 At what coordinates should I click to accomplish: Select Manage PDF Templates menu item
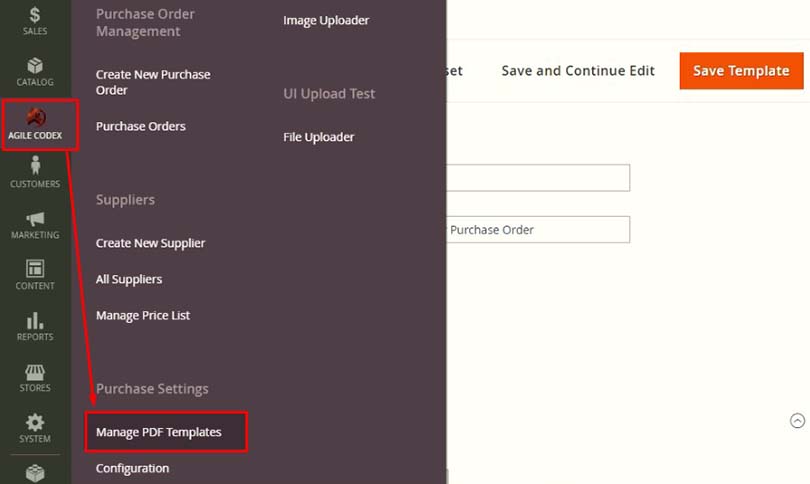tap(159, 432)
